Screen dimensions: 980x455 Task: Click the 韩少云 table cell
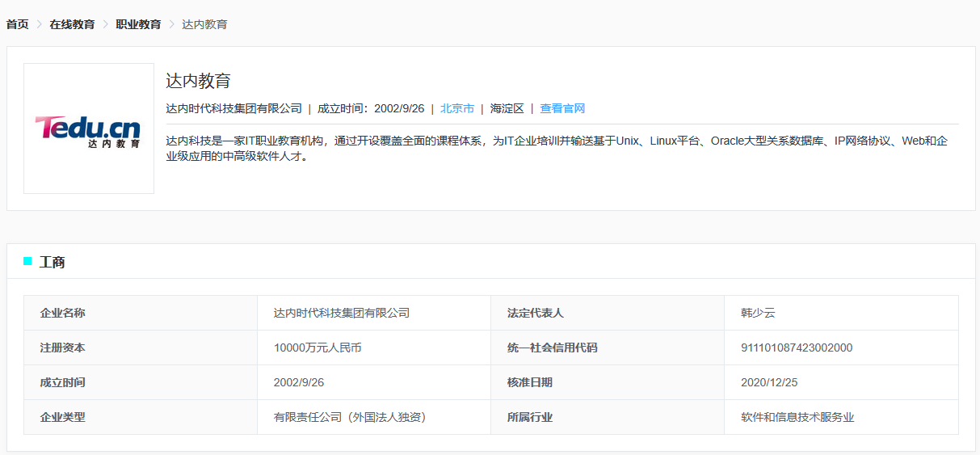click(758, 313)
